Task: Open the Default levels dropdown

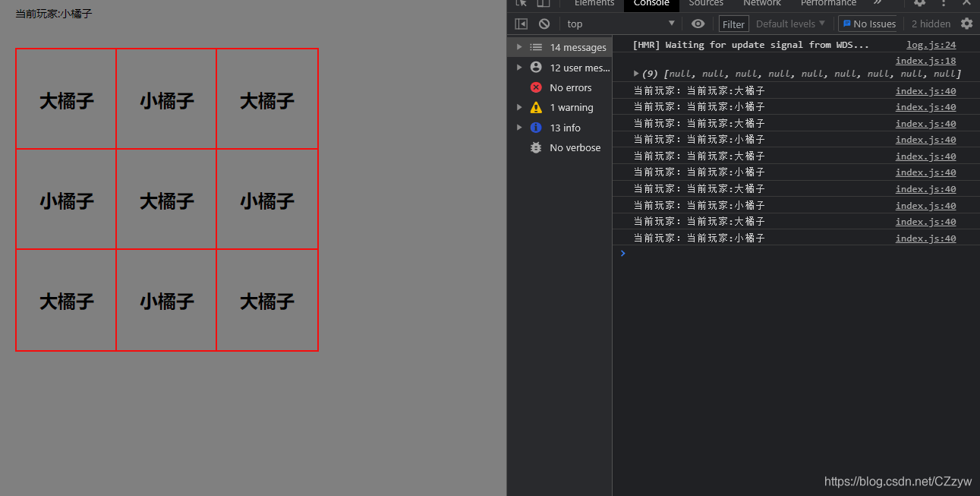Action: pos(789,24)
